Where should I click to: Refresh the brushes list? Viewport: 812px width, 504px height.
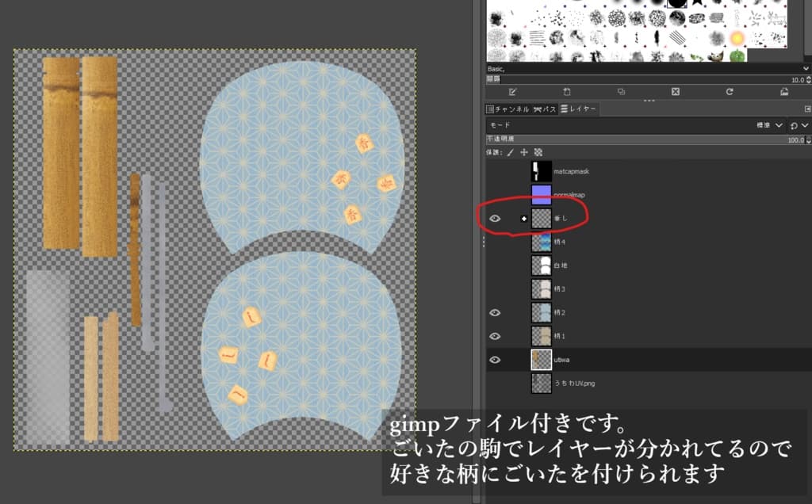(728, 91)
